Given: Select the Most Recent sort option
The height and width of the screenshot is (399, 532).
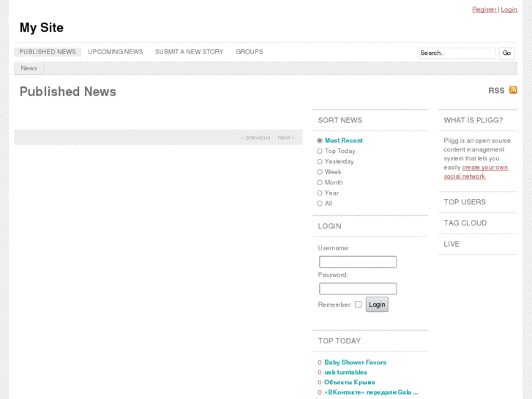Looking at the screenshot, I should point(320,141).
